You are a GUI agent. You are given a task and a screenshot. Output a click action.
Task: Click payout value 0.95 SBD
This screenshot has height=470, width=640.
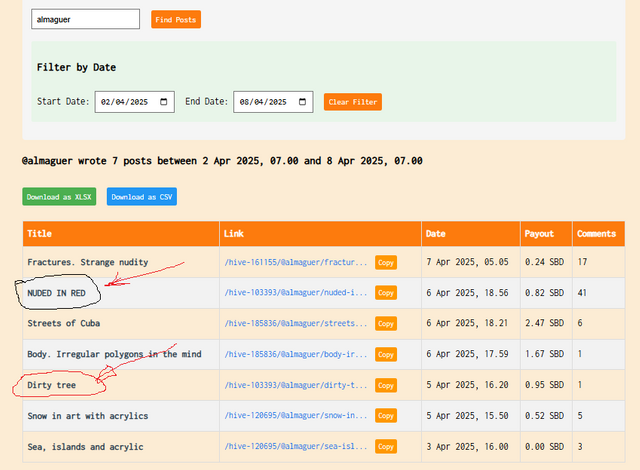coord(544,385)
